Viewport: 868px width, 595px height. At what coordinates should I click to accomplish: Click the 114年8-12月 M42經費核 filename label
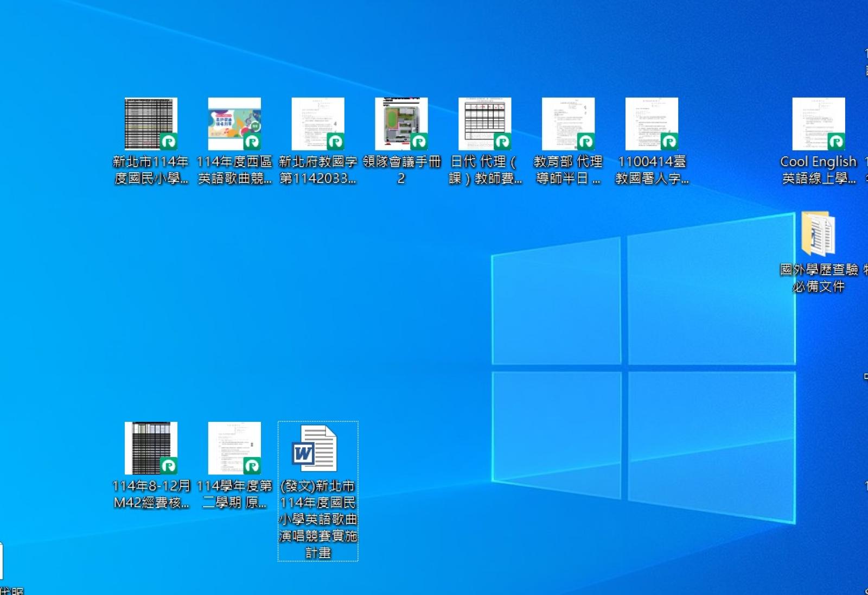[x=151, y=494]
